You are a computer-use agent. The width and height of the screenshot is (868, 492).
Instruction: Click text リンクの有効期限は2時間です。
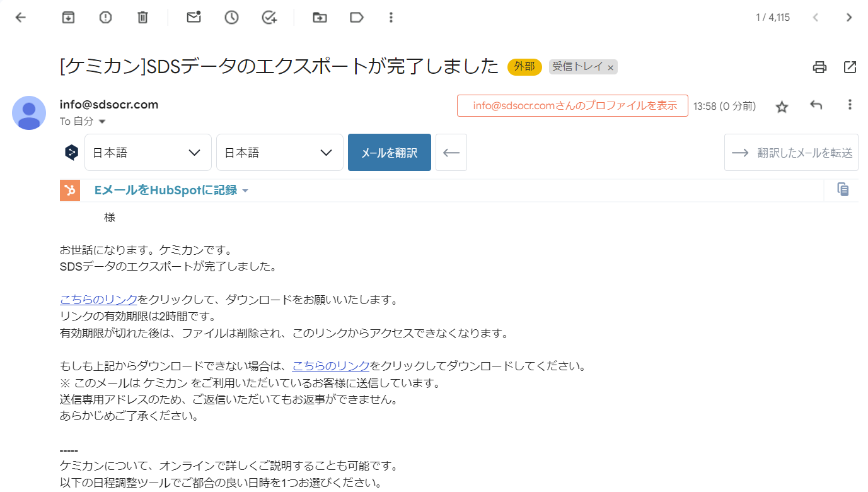138,316
